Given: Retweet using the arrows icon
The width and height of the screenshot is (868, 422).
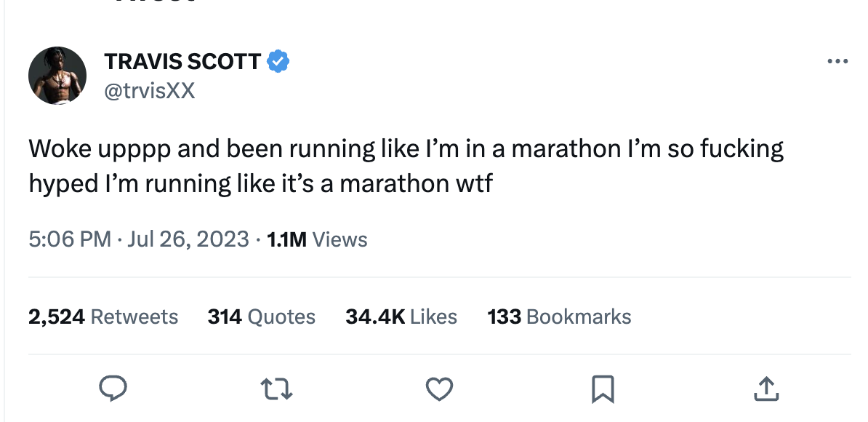Looking at the screenshot, I should tap(277, 389).
